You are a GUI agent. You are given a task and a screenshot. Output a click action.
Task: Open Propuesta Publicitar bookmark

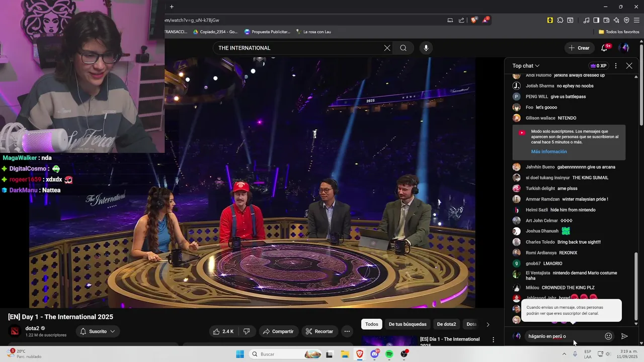pyautogui.click(x=267, y=32)
